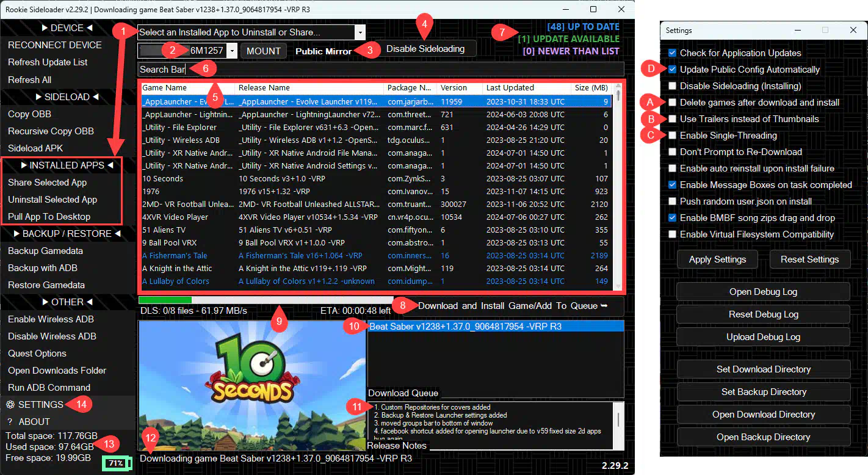Viewport: 868px width, 475px height.
Task: Toggle Use Trailers instead of Thumbnails
Action: [672, 119]
